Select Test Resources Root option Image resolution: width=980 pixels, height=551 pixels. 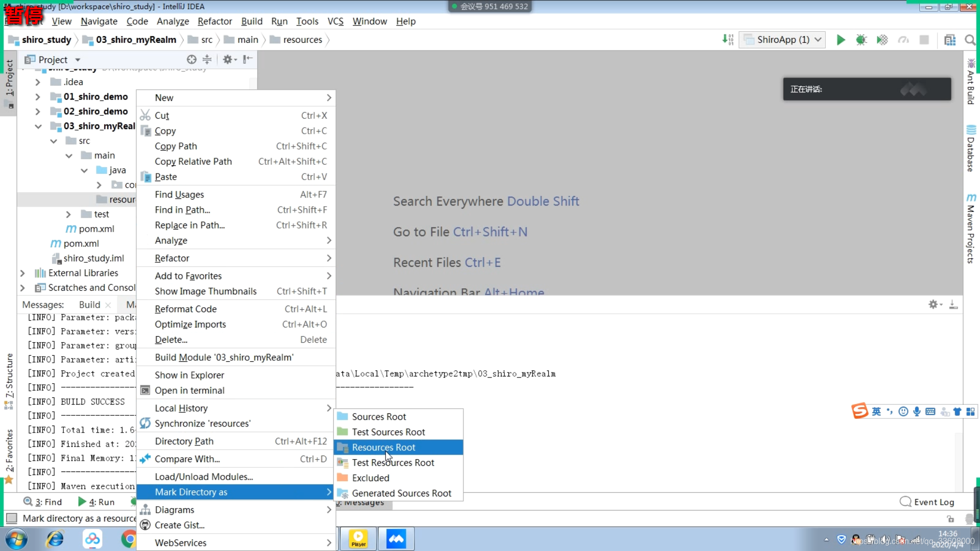(x=399, y=463)
